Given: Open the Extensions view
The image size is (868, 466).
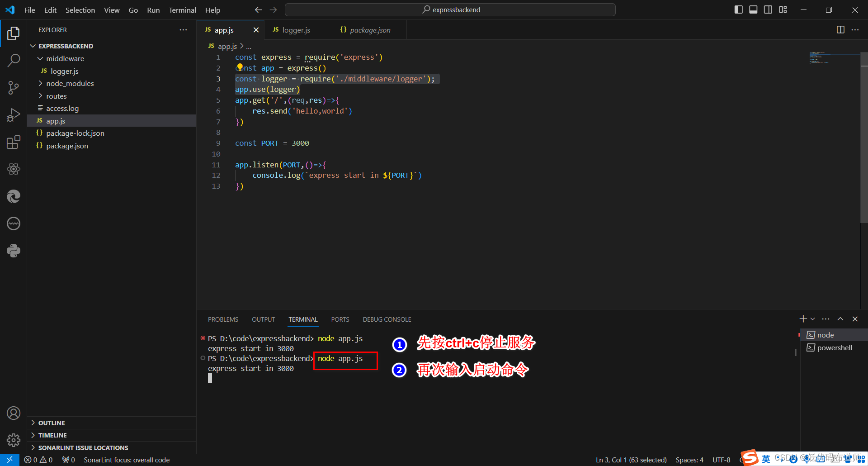Looking at the screenshot, I should click(14, 142).
